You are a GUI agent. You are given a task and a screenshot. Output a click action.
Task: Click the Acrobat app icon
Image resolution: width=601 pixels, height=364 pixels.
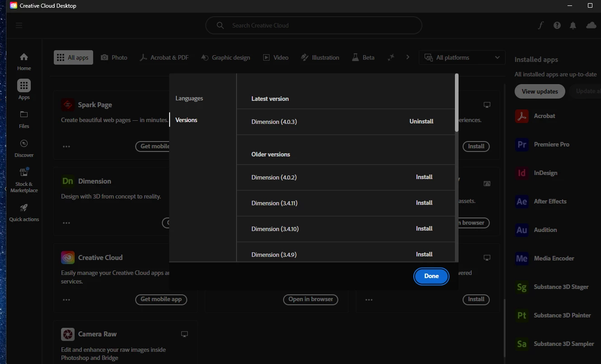[x=522, y=116]
